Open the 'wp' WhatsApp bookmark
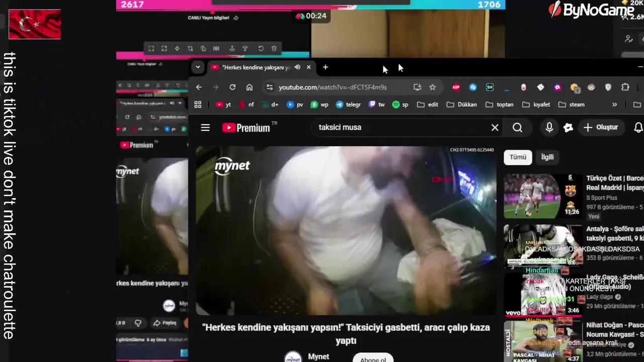The image size is (644, 362). coord(319,105)
